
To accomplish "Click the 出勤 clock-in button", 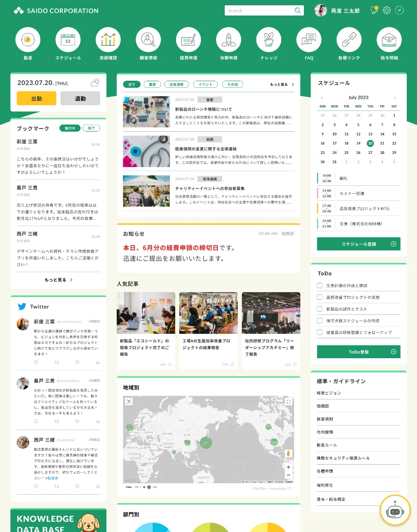I will (x=36, y=98).
